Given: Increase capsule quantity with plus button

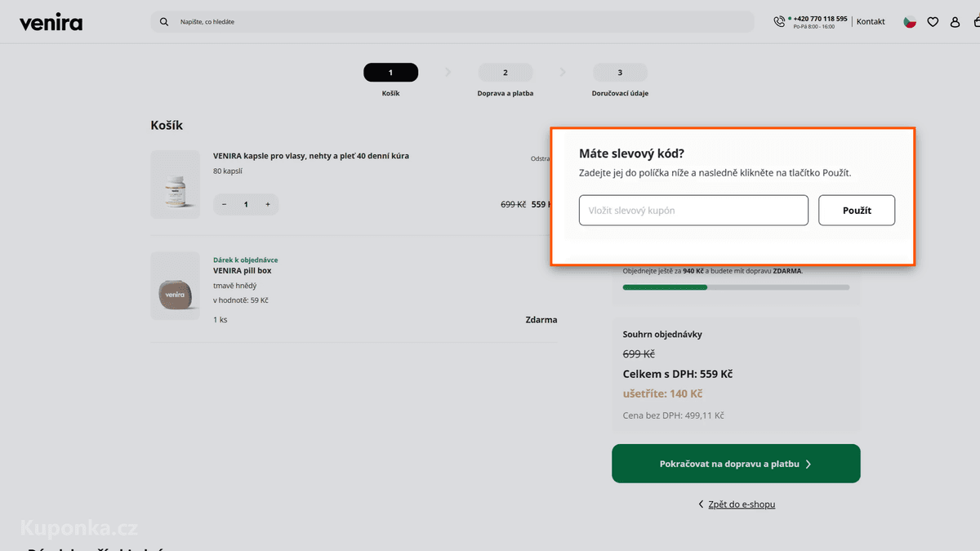Looking at the screenshot, I should pos(267,205).
